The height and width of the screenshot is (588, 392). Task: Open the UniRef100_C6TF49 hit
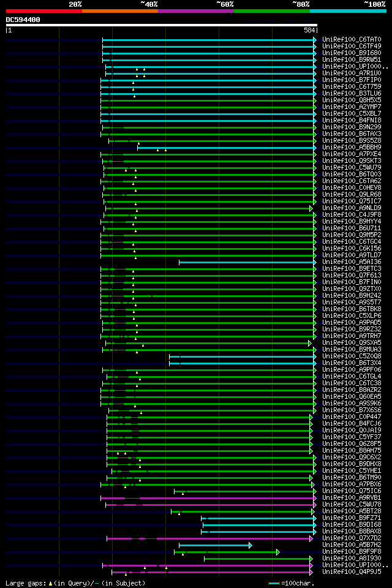[352, 46]
